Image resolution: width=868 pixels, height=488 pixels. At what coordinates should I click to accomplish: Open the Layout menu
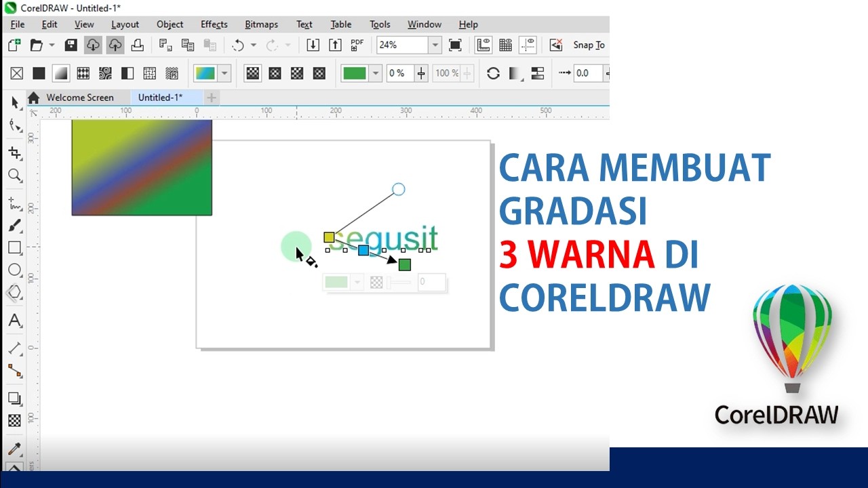point(125,24)
